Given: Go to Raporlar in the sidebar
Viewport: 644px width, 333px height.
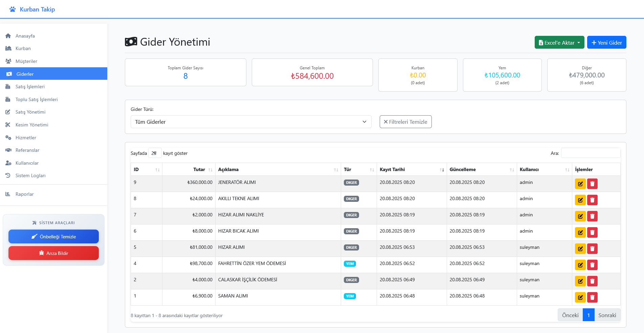Looking at the screenshot, I should click(x=24, y=194).
